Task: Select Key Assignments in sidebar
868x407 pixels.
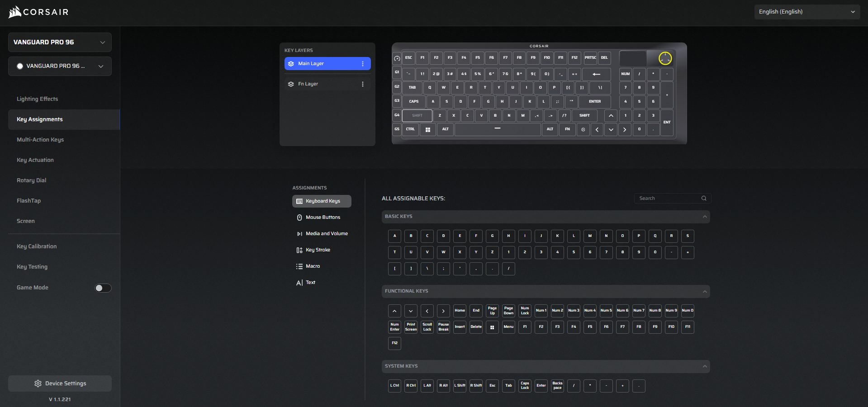Action: pos(64,119)
